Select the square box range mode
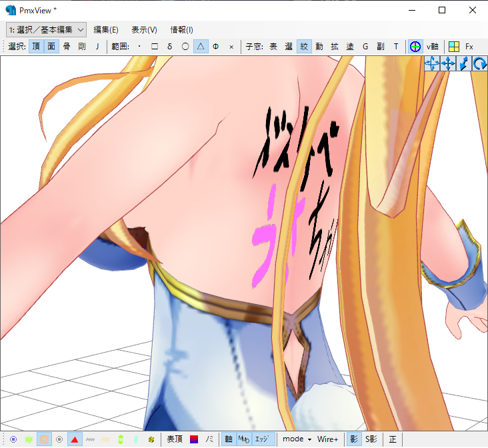Image resolution: width=488 pixels, height=448 pixels. pyautogui.click(x=155, y=47)
